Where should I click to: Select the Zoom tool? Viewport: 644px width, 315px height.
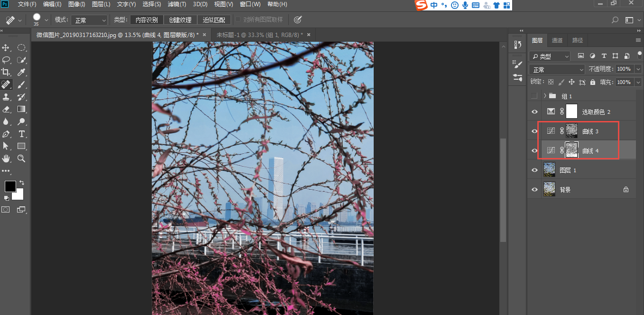21,158
